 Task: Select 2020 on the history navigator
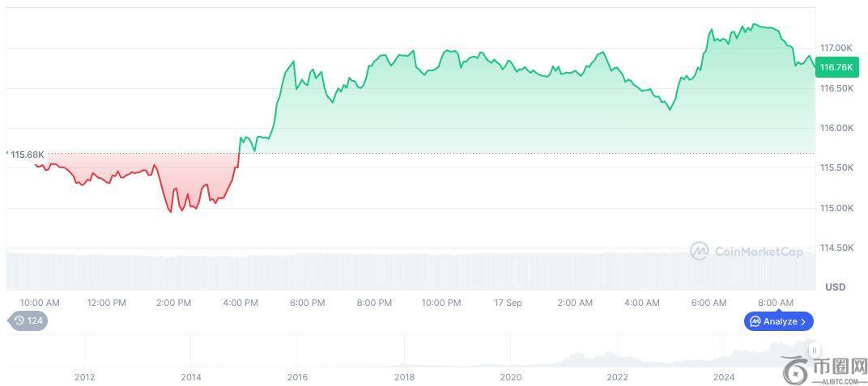click(511, 376)
